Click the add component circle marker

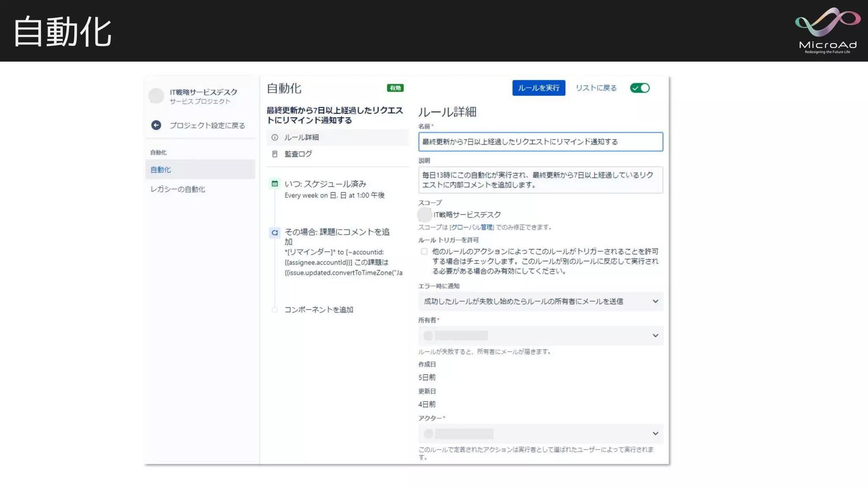(274, 310)
